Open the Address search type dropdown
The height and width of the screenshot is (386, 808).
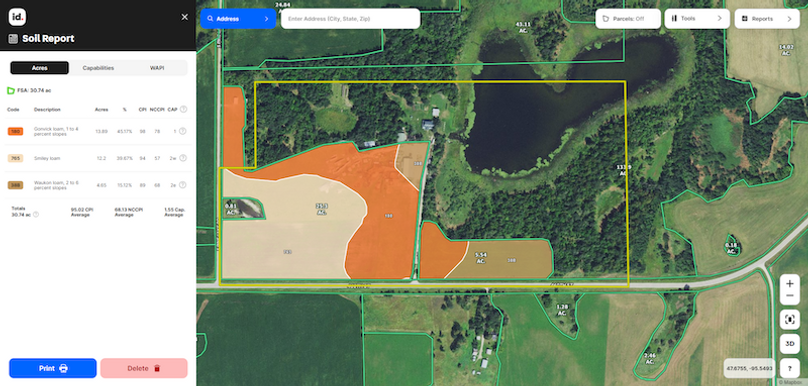tap(238, 19)
